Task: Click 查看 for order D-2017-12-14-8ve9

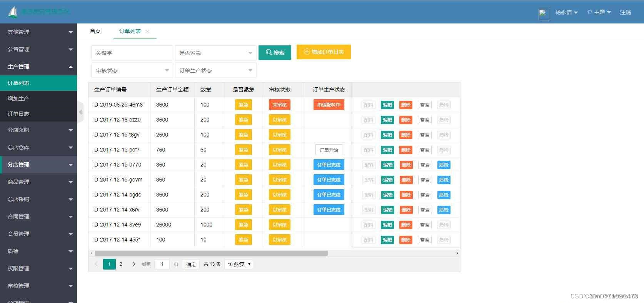Action: (x=424, y=225)
